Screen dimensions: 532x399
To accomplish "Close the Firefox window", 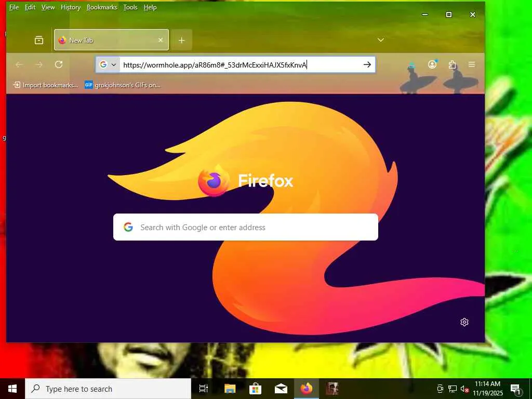I will [473, 15].
